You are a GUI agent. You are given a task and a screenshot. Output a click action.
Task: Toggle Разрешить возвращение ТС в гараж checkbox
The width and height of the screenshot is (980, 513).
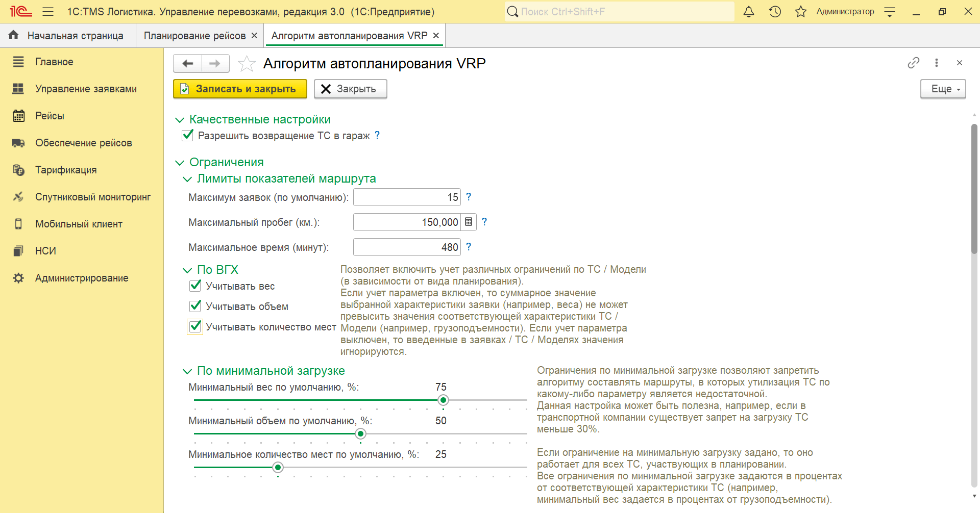(188, 135)
